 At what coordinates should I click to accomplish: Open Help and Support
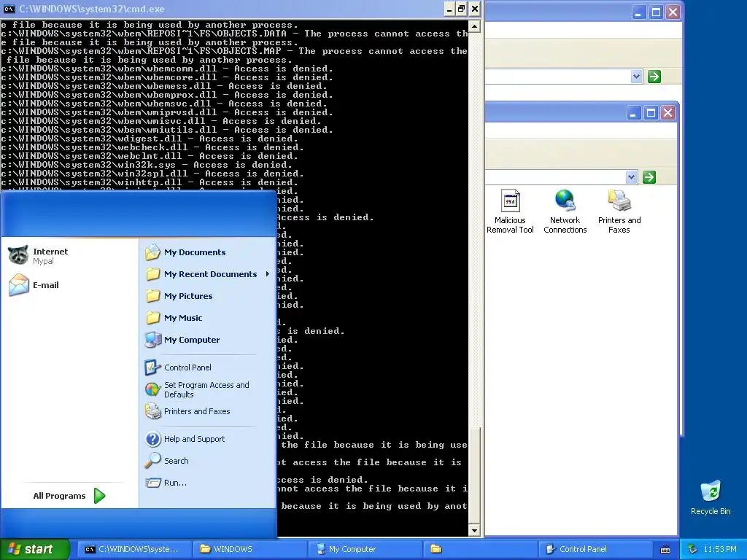207,439
